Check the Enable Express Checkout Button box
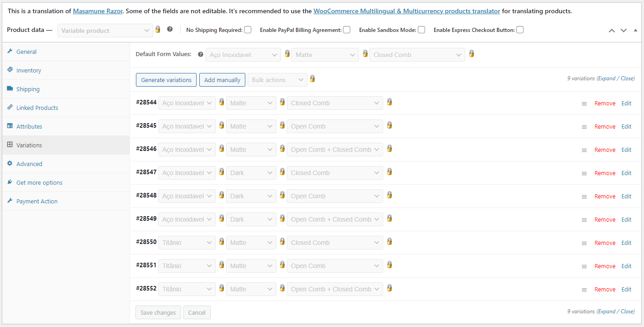 [520, 30]
